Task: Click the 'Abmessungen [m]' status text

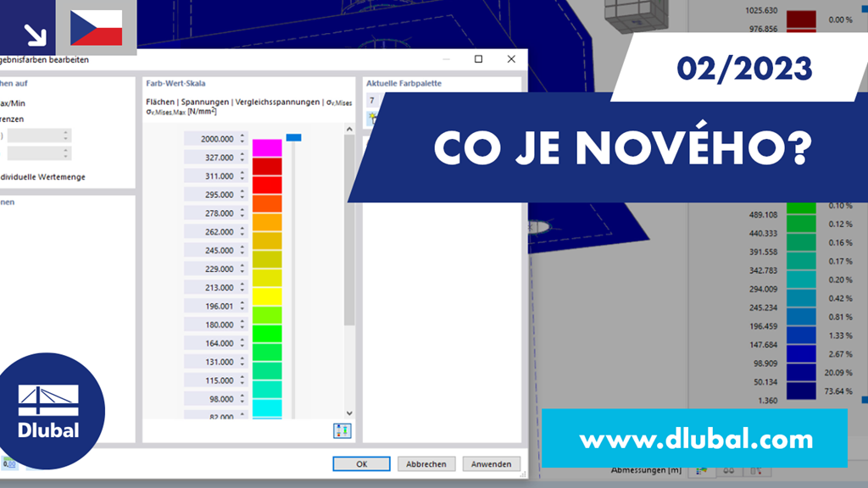Action: 646,470
